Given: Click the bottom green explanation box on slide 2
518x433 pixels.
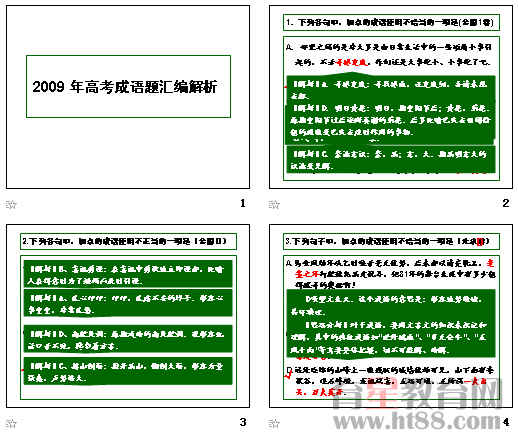Looking at the screenshot, I should pos(391,159).
